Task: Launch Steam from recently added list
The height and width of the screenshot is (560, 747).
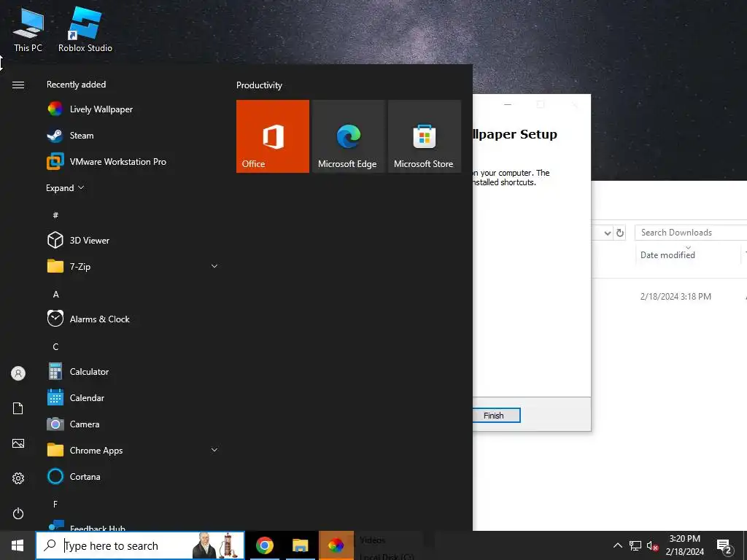Action: click(133, 135)
